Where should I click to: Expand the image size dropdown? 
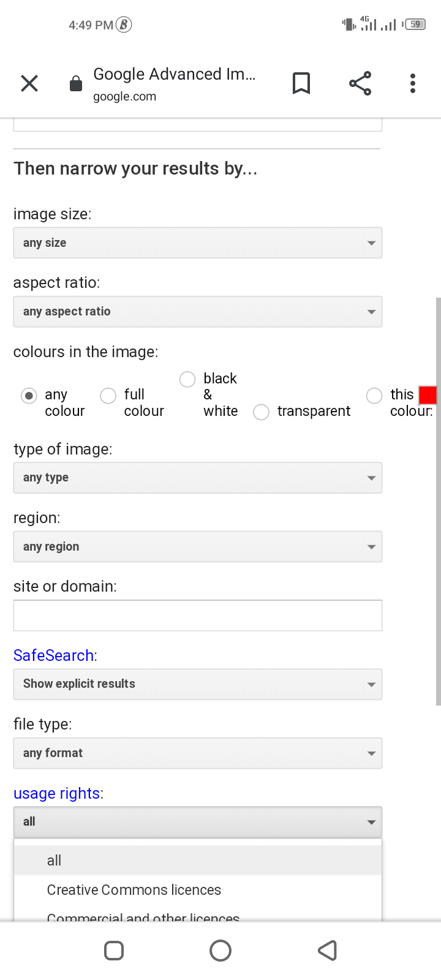coord(197,243)
